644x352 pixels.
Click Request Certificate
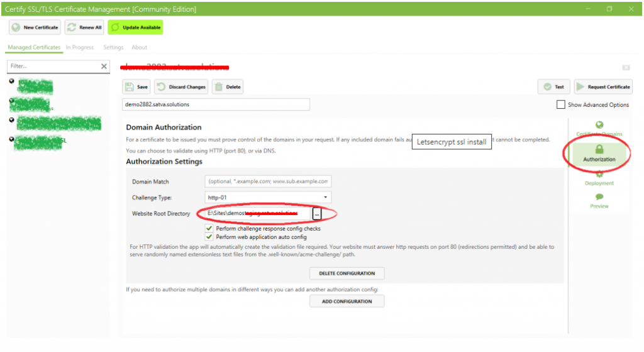tap(603, 87)
